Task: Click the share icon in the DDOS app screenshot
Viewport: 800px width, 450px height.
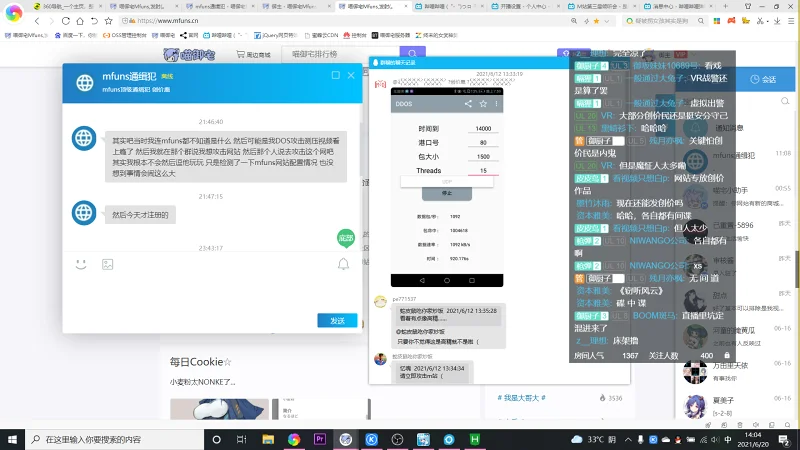Action: [468, 104]
